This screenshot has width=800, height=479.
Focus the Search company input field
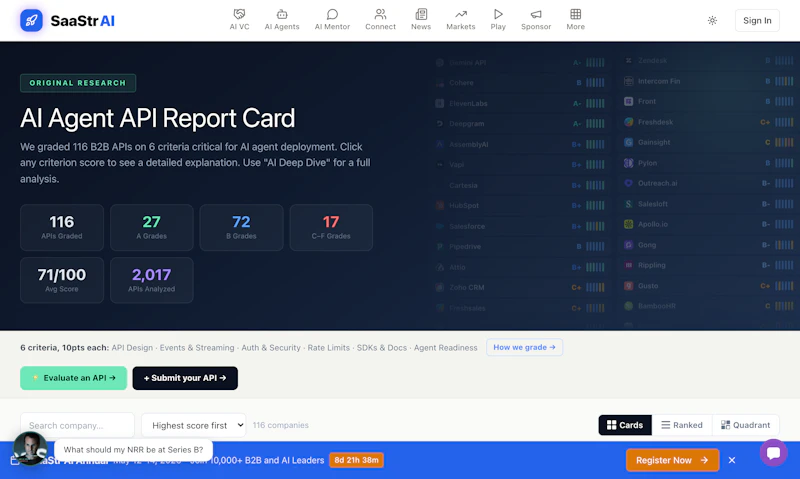click(78, 425)
